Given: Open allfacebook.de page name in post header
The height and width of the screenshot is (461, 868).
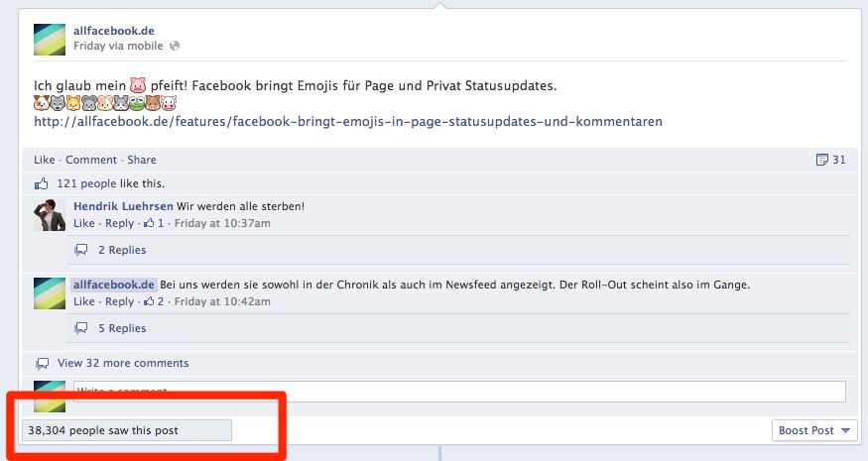Looking at the screenshot, I should click(113, 31).
